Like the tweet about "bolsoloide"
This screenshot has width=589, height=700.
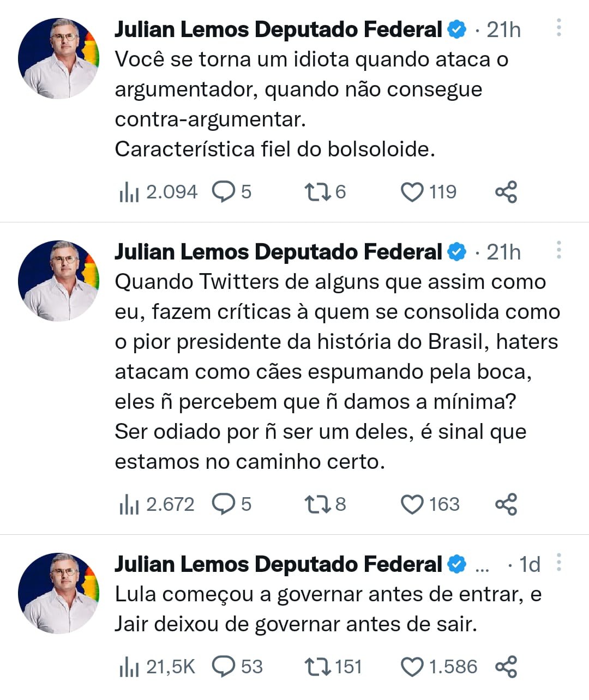click(412, 192)
